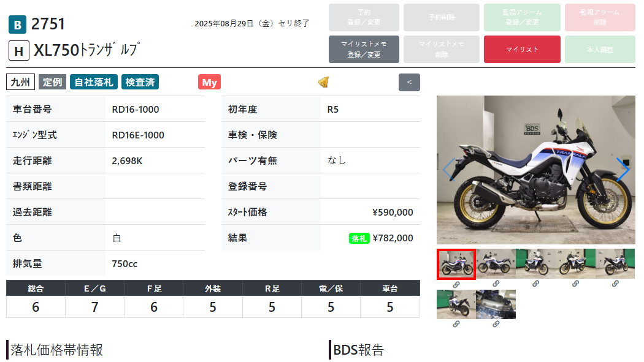644x362 pixels.
Task: Open マイリストメモ 登録/変更
Action: point(364,49)
